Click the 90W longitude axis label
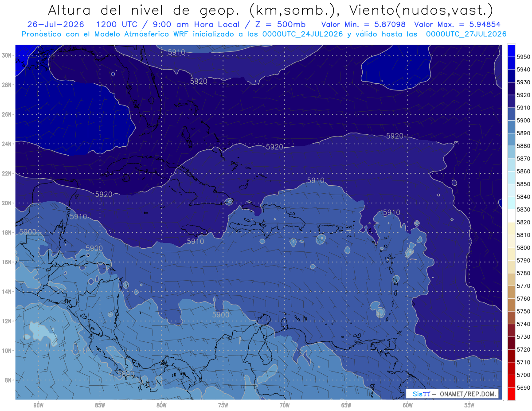 pyautogui.click(x=38, y=405)
